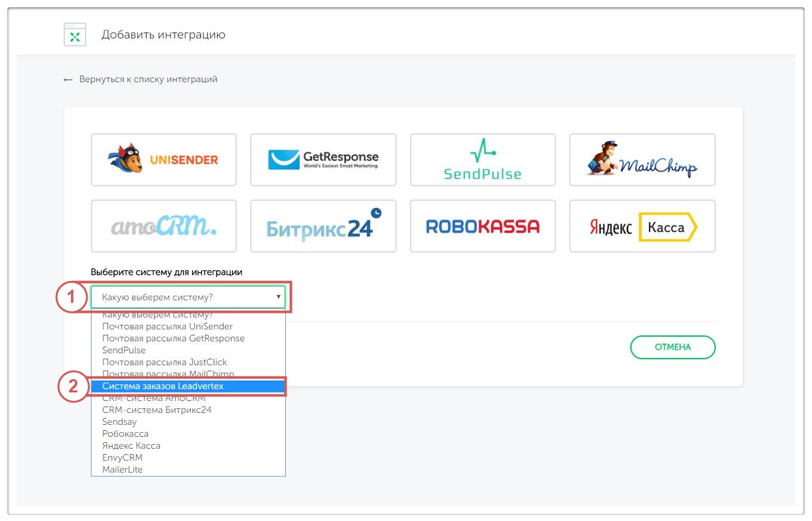
Task: Choose 'Почтовая рассылка UniSender' list option
Action: [x=167, y=326]
